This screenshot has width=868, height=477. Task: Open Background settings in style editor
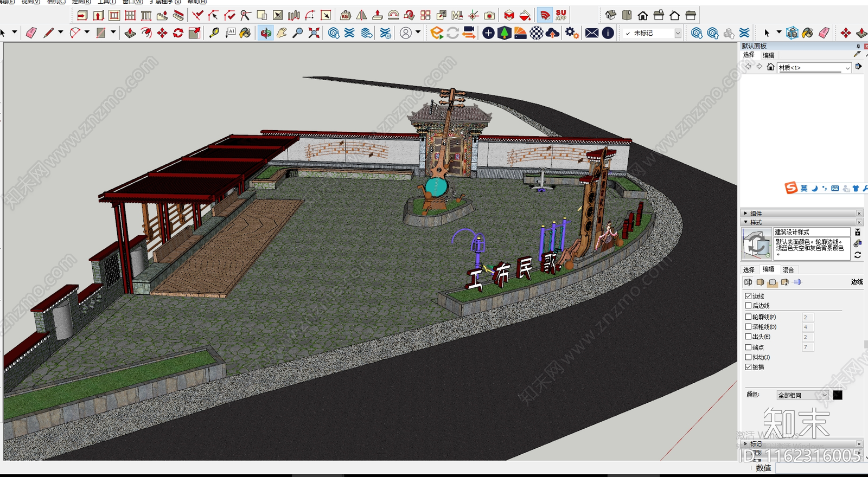(x=772, y=282)
